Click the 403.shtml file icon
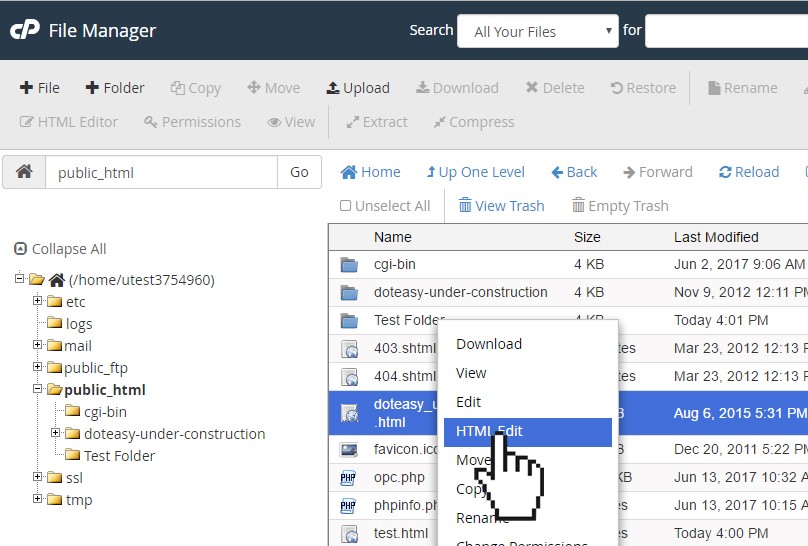808x546 pixels. click(349, 349)
